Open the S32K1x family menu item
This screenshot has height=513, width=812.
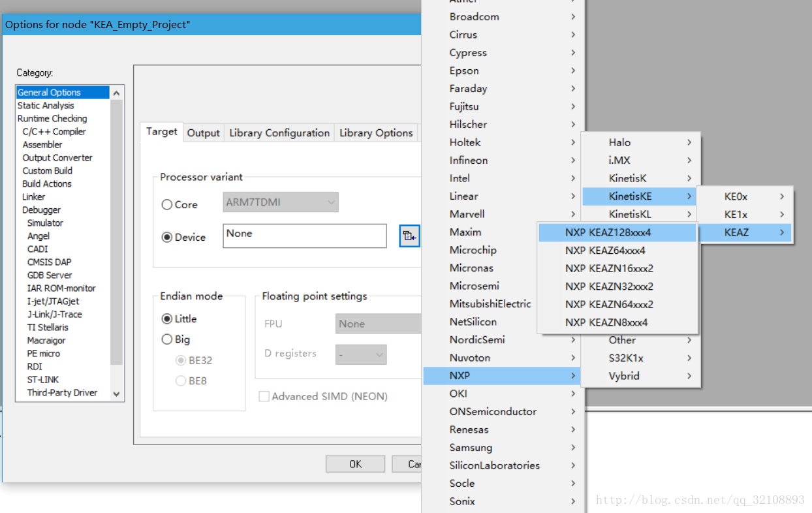640,358
